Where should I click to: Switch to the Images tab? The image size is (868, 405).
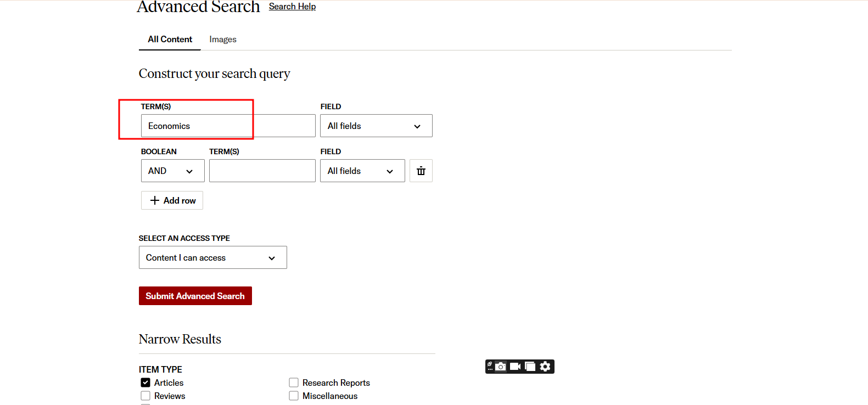point(222,40)
